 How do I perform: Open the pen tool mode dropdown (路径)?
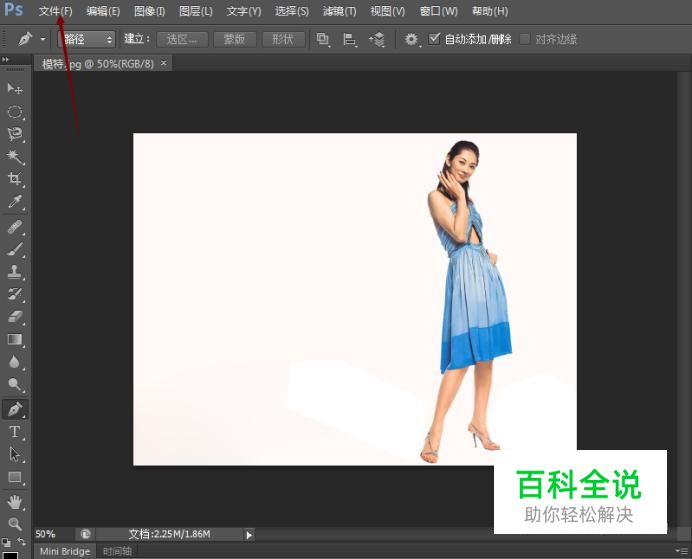86,39
